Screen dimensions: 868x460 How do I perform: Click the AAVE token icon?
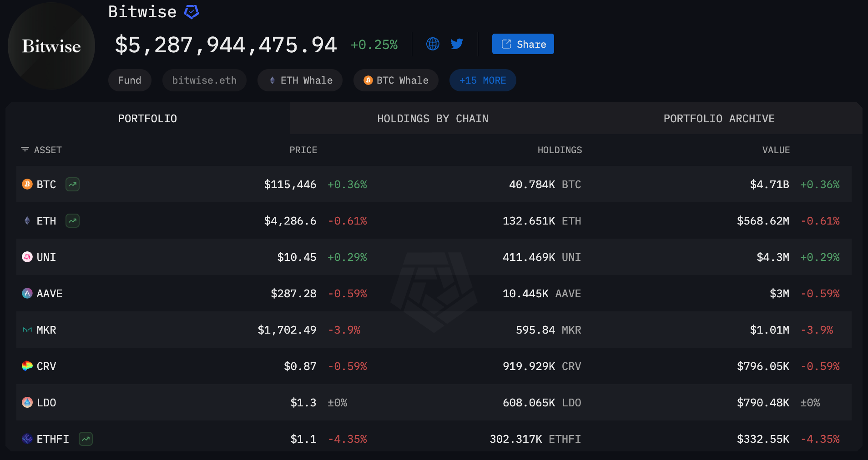tap(27, 293)
